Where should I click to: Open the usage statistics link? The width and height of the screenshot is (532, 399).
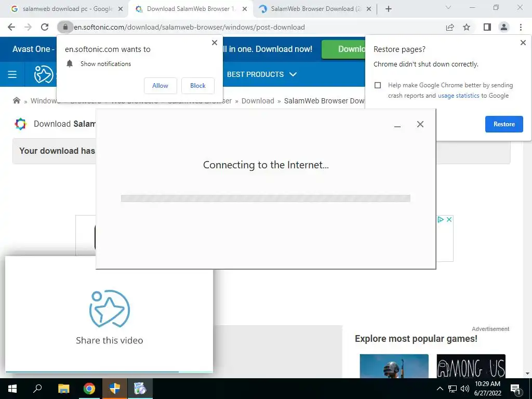coord(458,96)
